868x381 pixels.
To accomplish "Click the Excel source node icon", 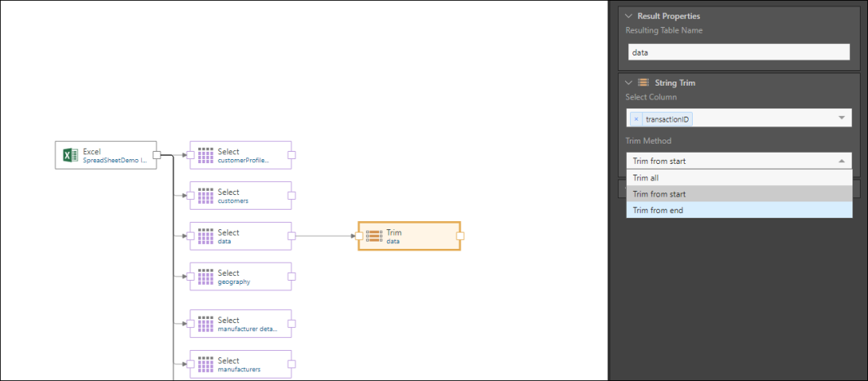I will coord(69,155).
